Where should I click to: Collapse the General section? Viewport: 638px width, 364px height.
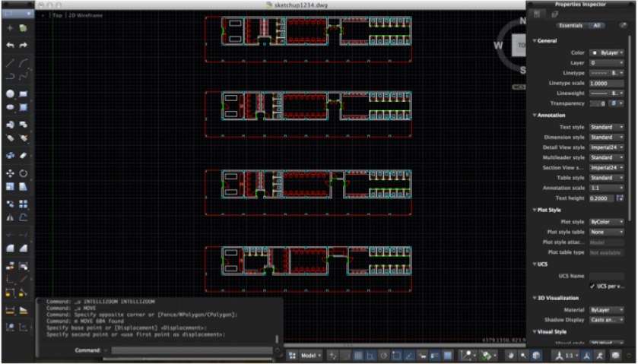pyautogui.click(x=535, y=41)
